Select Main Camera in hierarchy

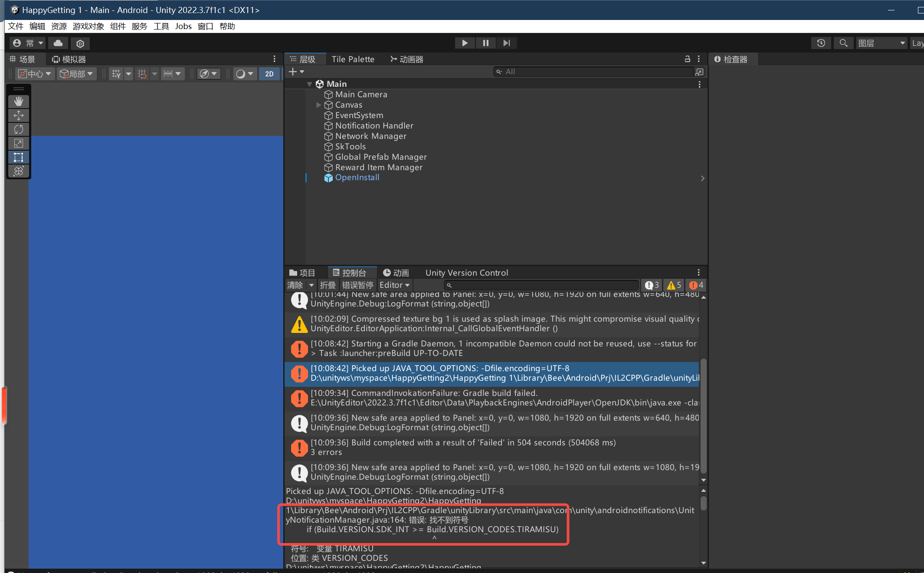(x=361, y=95)
